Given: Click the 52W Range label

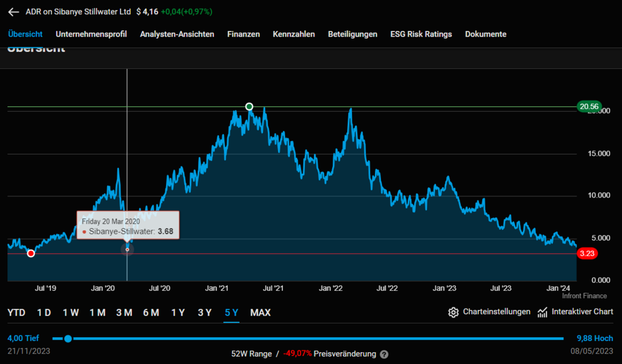Looking at the screenshot, I should tap(251, 353).
